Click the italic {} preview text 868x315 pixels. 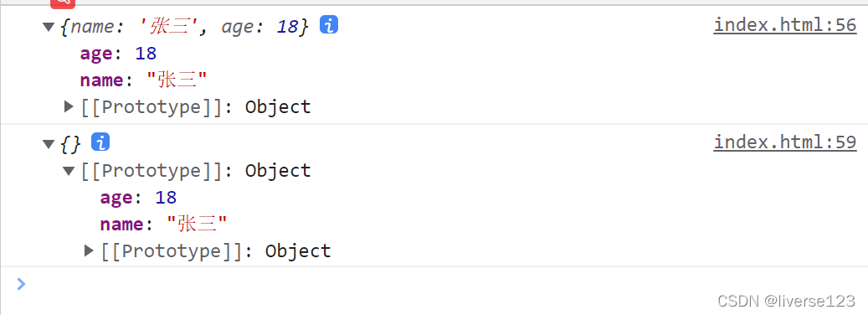click(70, 142)
